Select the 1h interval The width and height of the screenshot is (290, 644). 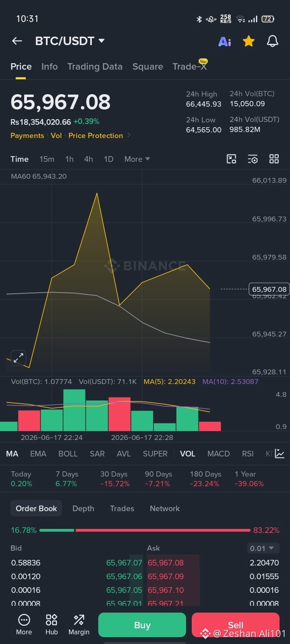[x=69, y=159]
